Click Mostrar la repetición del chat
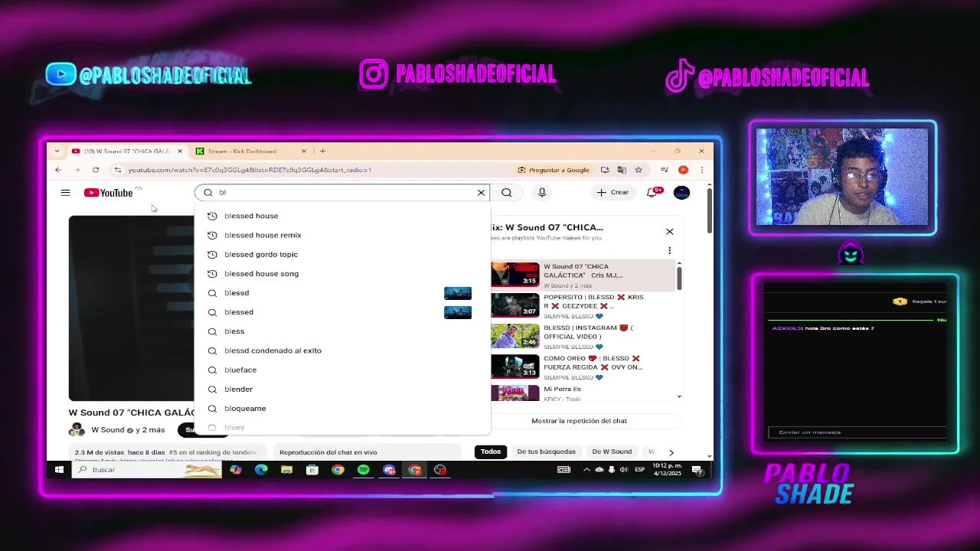Image resolution: width=980 pixels, height=551 pixels. 579,421
